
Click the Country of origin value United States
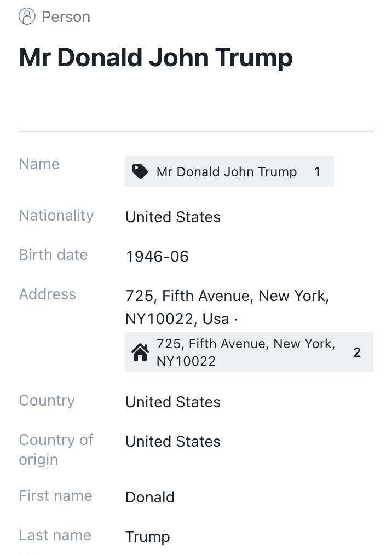click(x=173, y=441)
